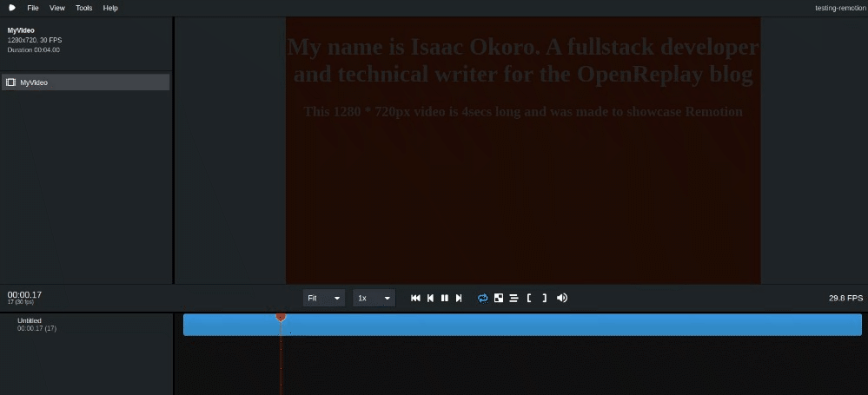Toggle loop playback
This screenshot has width=868, height=395.
483,298
